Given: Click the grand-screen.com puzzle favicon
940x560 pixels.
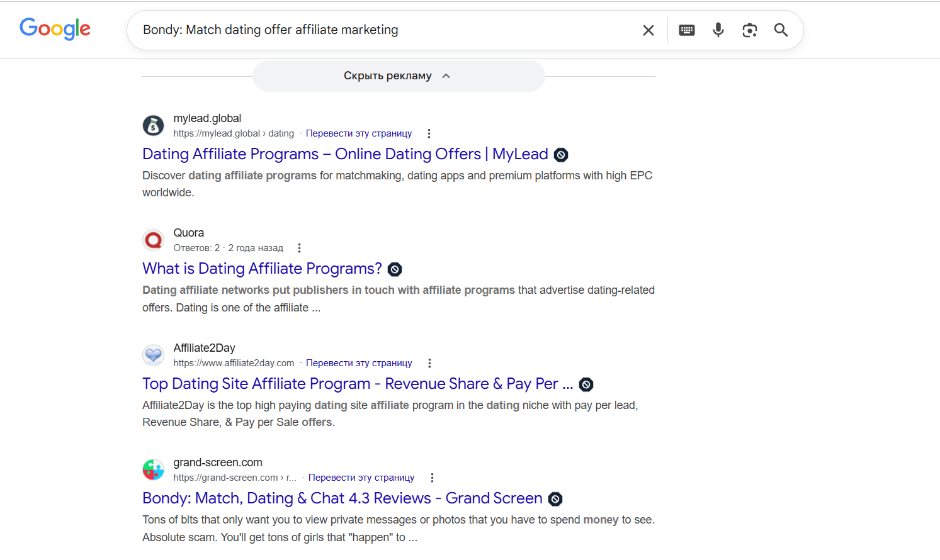Looking at the screenshot, I should coord(153,469).
